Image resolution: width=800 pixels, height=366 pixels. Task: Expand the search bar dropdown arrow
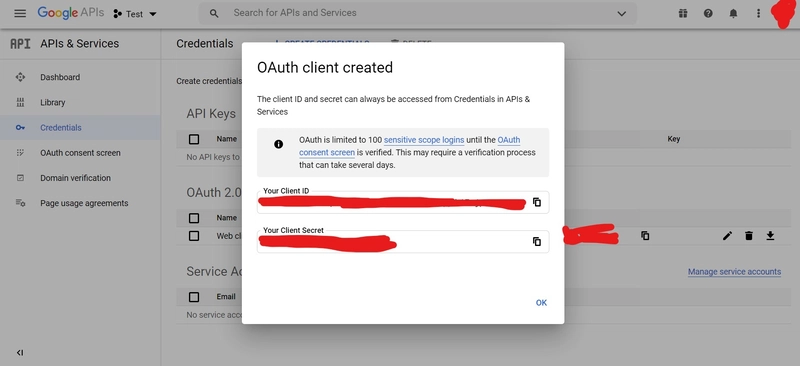(x=621, y=14)
